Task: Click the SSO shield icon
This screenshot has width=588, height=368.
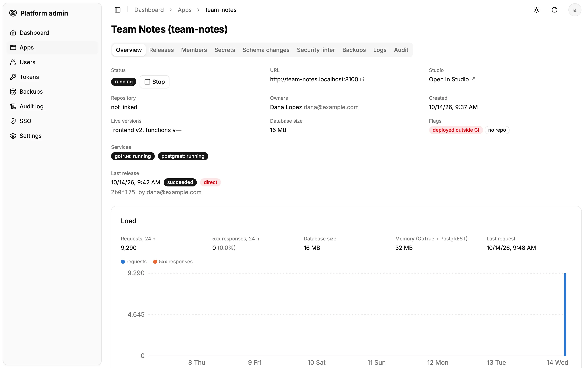Action: tap(13, 121)
